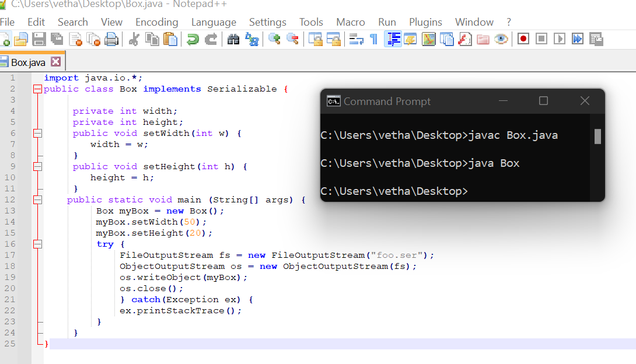The image size is (636, 364).
Task: Toggle the active indent guide button
Action: (x=393, y=39)
